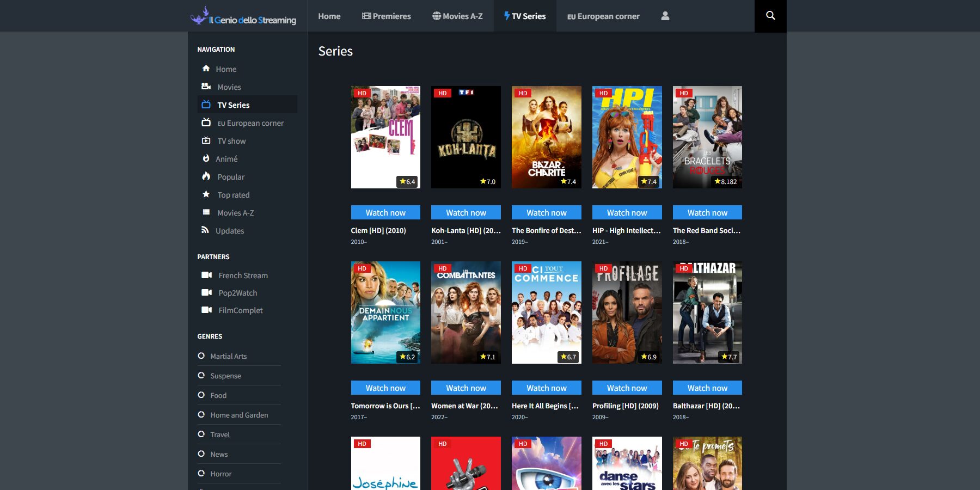
Task: Click Watch now for HIP High Intellect
Action: [x=627, y=212]
